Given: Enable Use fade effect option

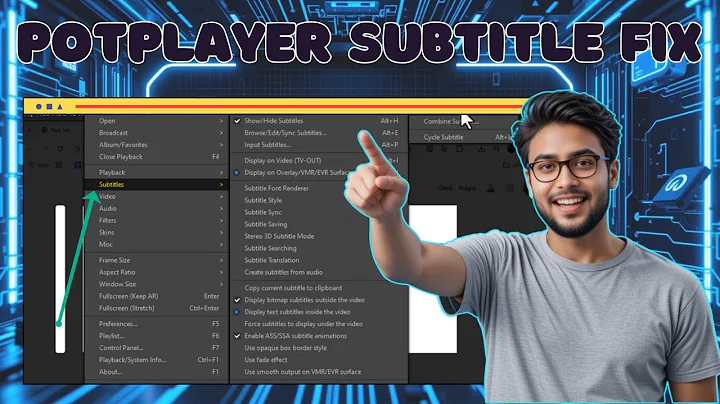Looking at the screenshot, I should click(266, 359).
